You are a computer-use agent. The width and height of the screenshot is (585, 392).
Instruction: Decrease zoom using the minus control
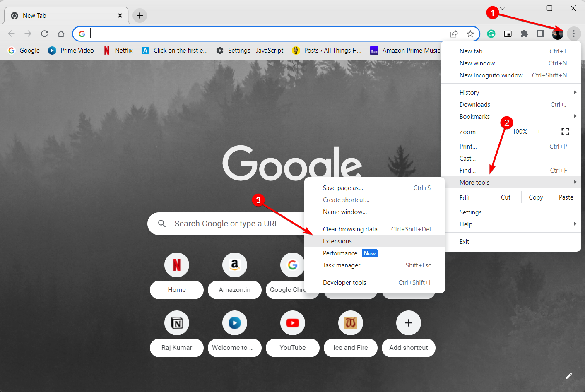tap(501, 132)
